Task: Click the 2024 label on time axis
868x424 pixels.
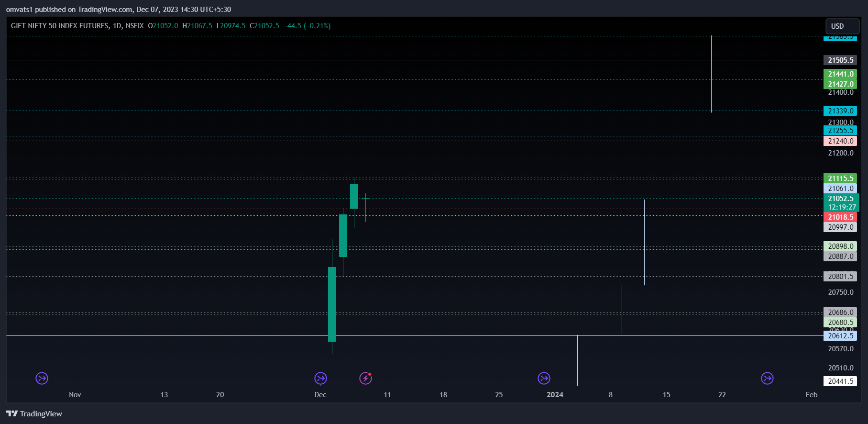Action: pyautogui.click(x=555, y=395)
